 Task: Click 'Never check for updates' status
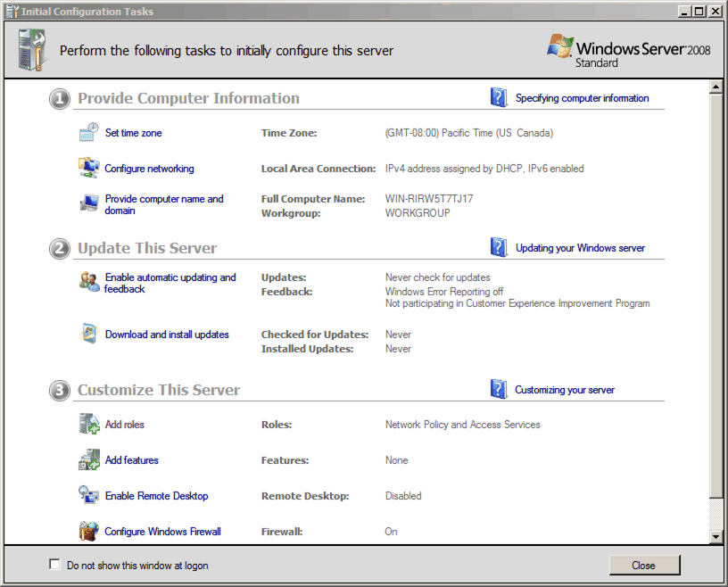tap(437, 277)
